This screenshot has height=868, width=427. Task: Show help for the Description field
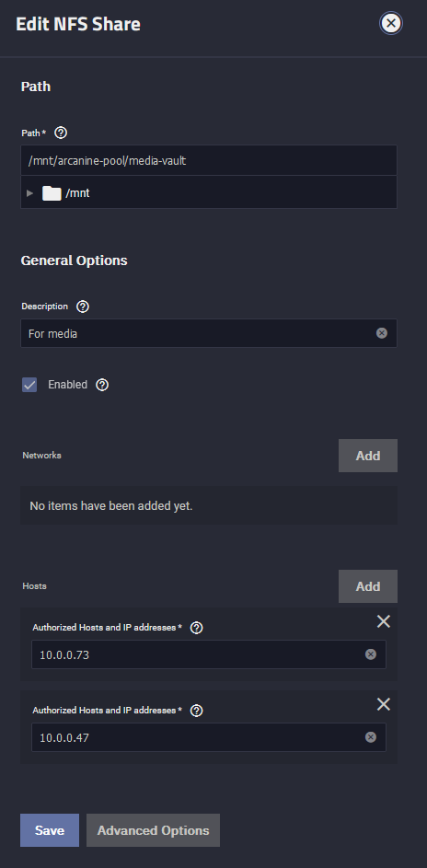click(83, 307)
